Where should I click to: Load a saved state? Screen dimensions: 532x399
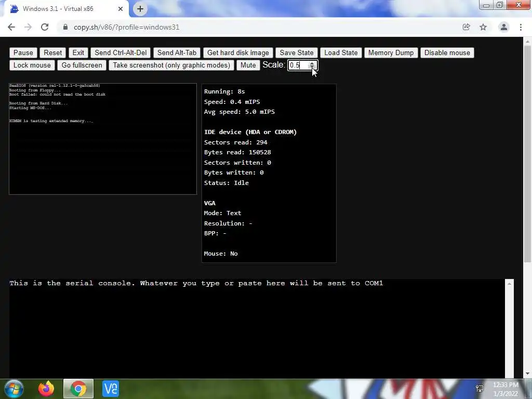click(341, 52)
